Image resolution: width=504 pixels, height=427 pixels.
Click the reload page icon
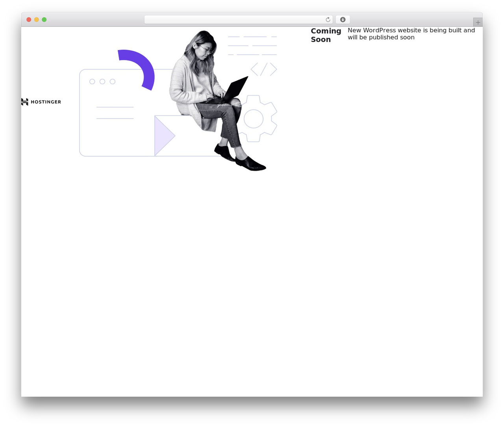point(328,20)
